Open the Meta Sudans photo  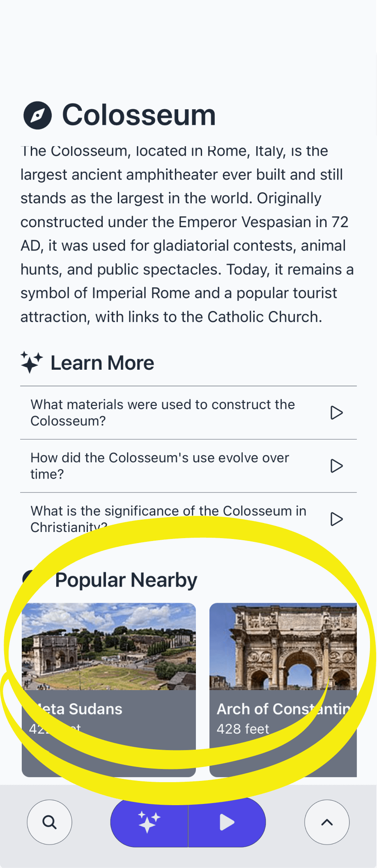coord(109,646)
